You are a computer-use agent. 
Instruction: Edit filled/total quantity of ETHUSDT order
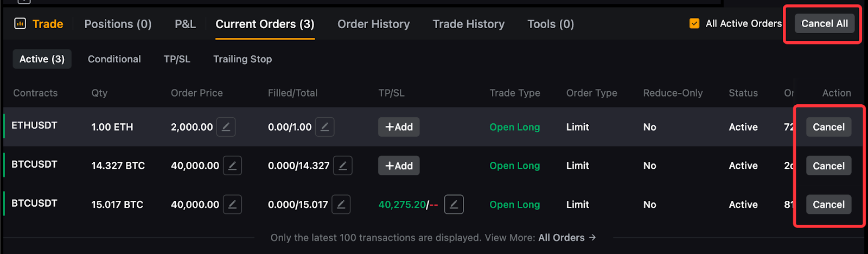[324, 127]
